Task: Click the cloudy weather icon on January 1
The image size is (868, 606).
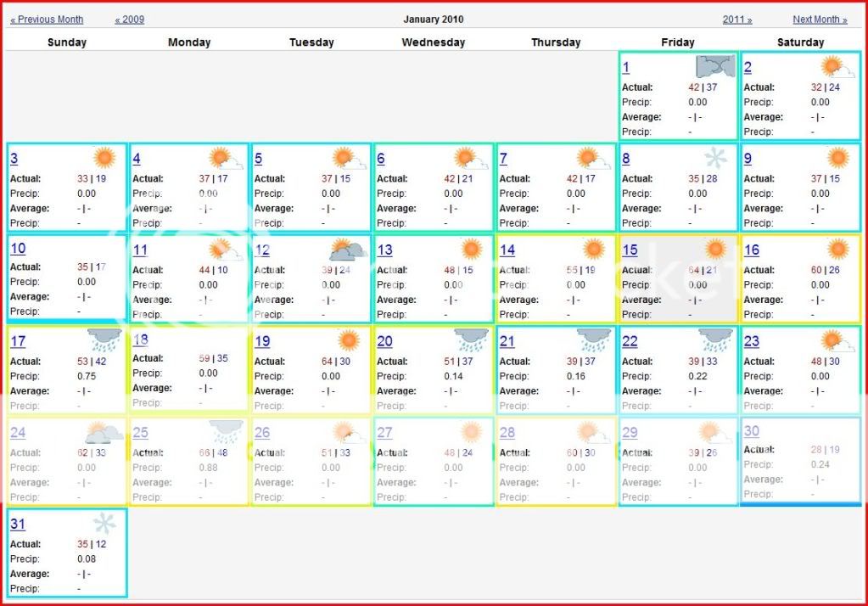Action: (714, 67)
